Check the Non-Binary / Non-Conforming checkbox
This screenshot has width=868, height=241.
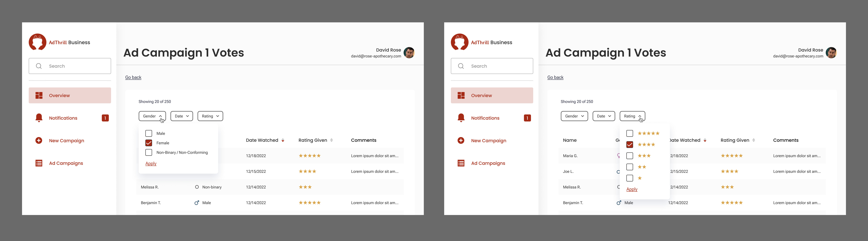coord(149,152)
